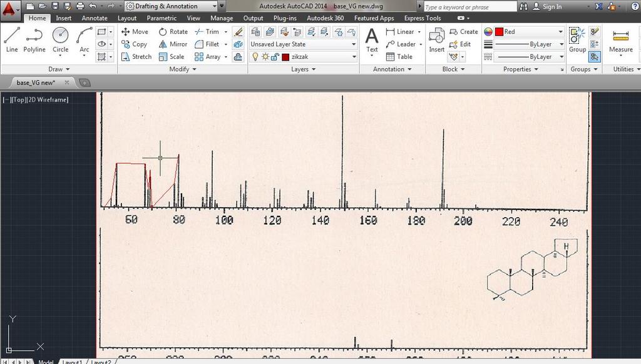The image size is (641, 364).
Task: Click the Edit block tool
Action: pyautogui.click(x=460, y=44)
